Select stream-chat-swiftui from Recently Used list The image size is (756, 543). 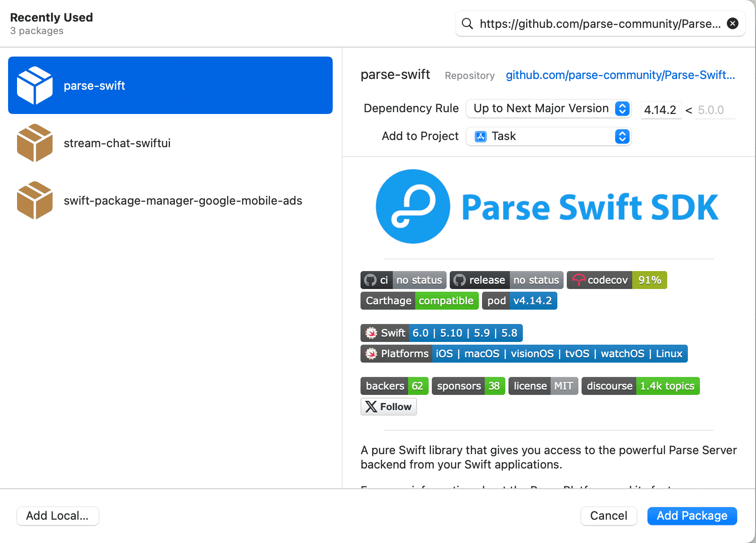[x=117, y=143]
